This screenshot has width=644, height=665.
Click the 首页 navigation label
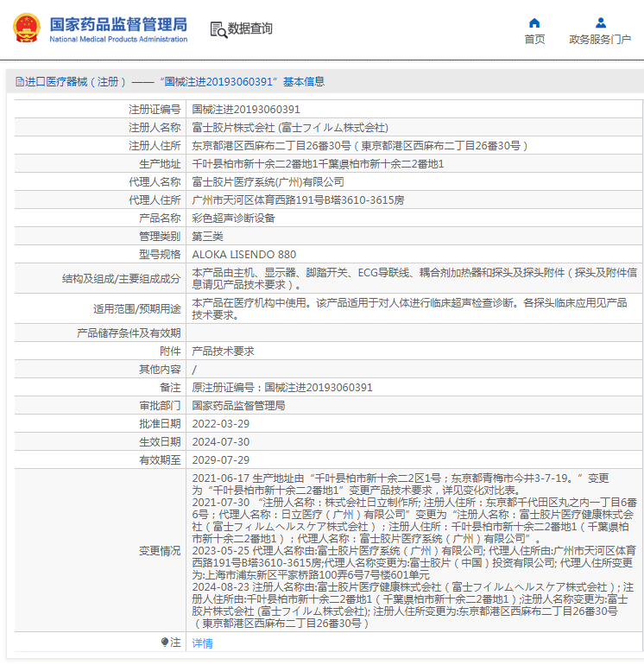(534, 40)
